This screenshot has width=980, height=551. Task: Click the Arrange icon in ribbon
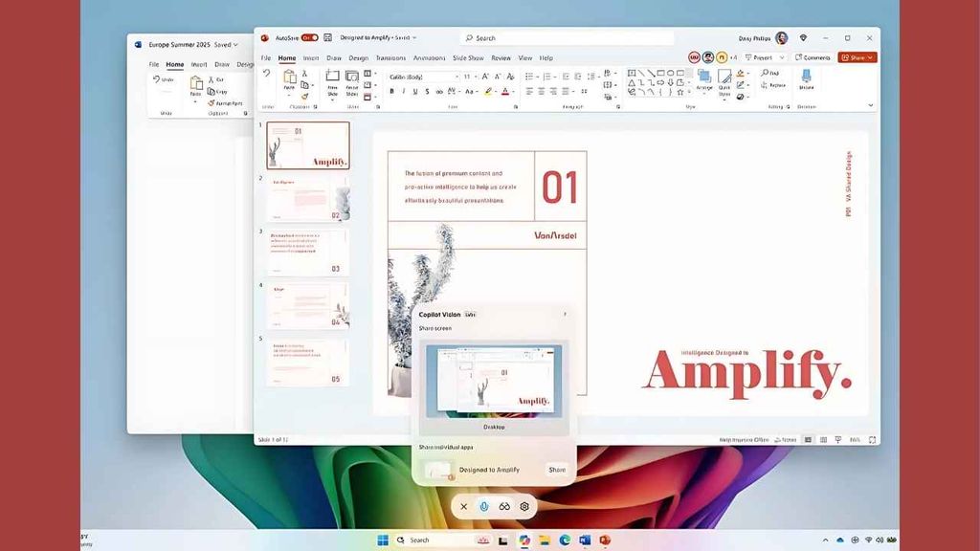[x=704, y=79]
